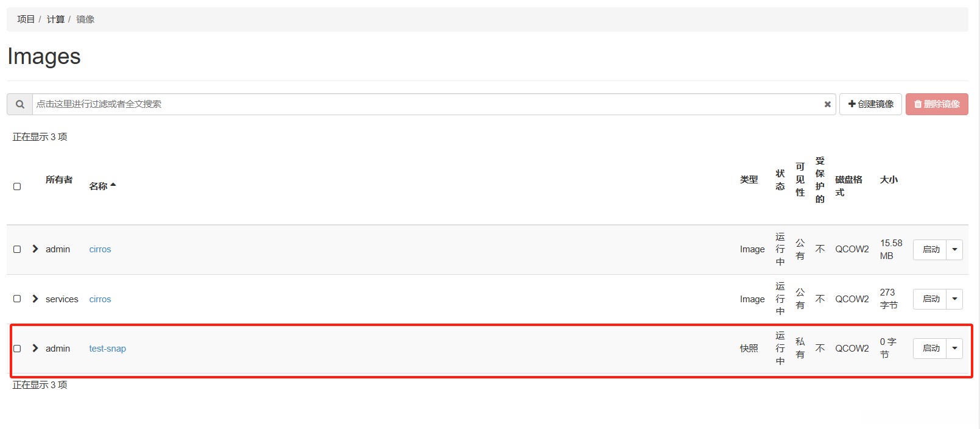Image resolution: width=980 pixels, height=429 pixels.
Task: Go to 计算 in the breadcrumb
Action: point(55,19)
